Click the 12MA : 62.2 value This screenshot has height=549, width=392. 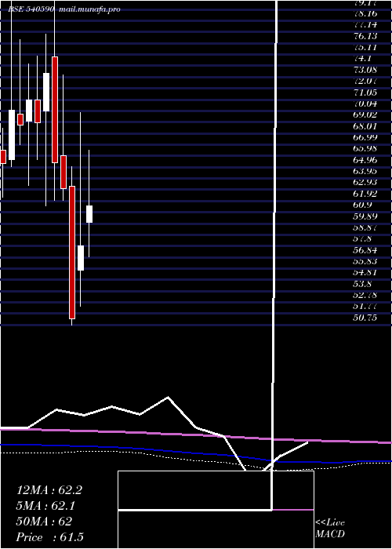coord(49,490)
